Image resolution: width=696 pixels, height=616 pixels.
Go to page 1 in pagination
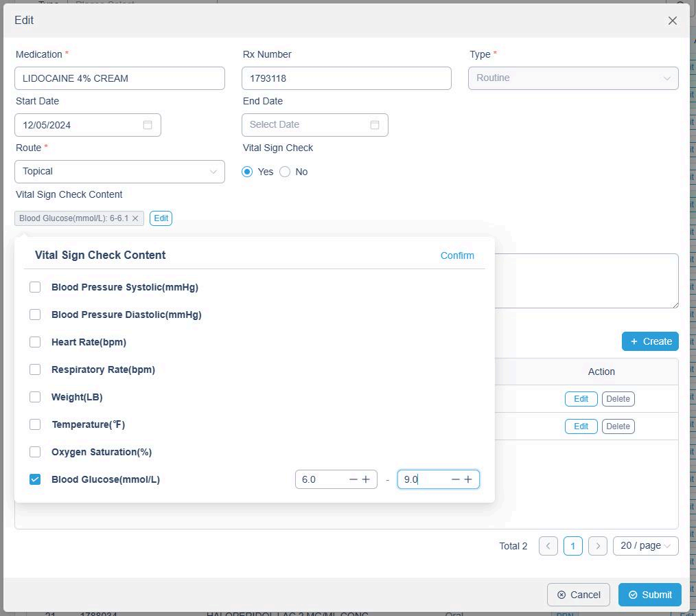coord(573,546)
